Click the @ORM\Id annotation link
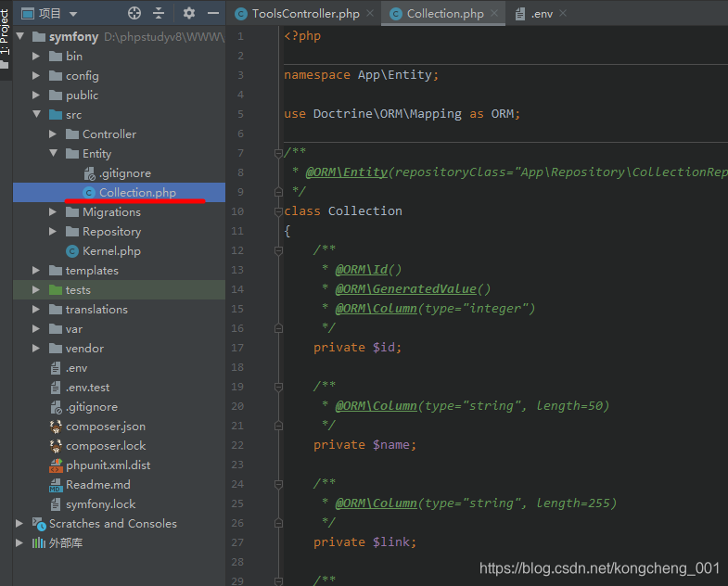The image size is (728, 586). coord(361,270)
